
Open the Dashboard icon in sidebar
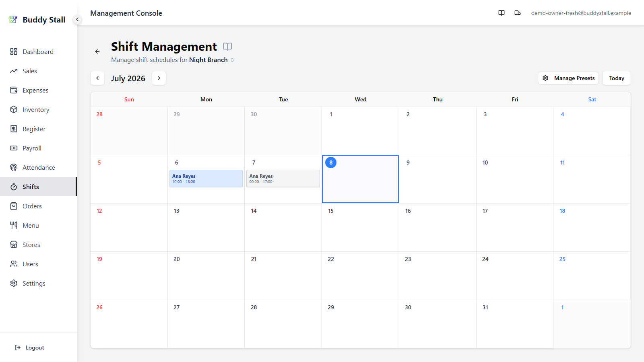(x=14, y=51)
